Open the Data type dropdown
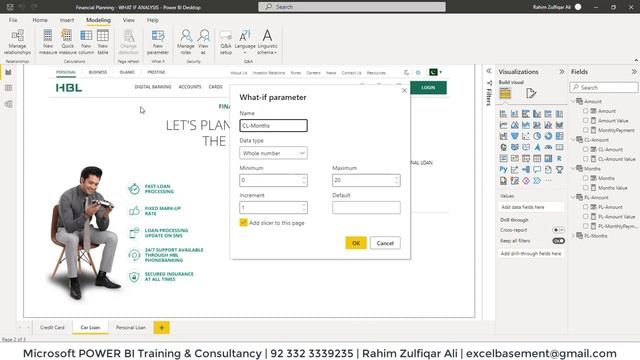 coord(273,153)
